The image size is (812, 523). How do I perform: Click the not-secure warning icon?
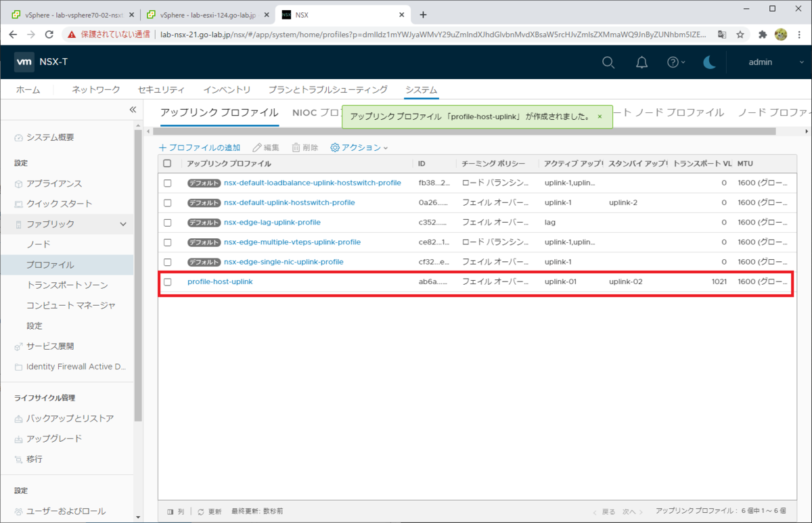pos(72,34)
